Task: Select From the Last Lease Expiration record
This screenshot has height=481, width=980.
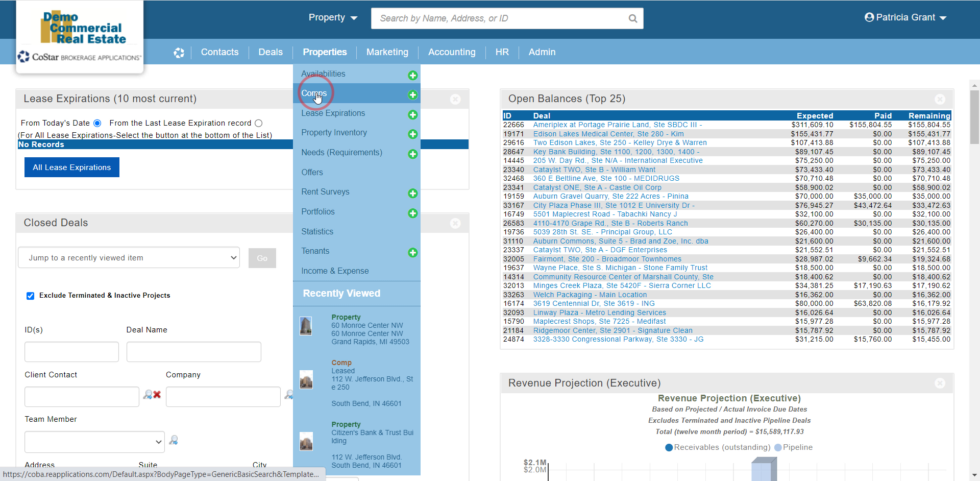Action: point(259,123)
